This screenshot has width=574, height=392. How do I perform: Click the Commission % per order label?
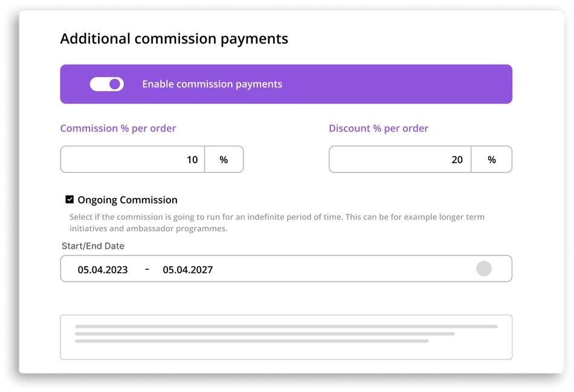118,129
